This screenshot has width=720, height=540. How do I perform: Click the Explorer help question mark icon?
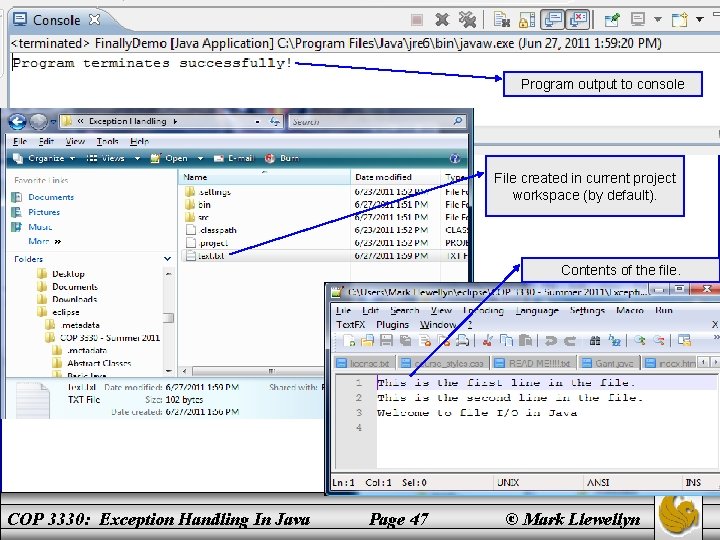point(455,158)
